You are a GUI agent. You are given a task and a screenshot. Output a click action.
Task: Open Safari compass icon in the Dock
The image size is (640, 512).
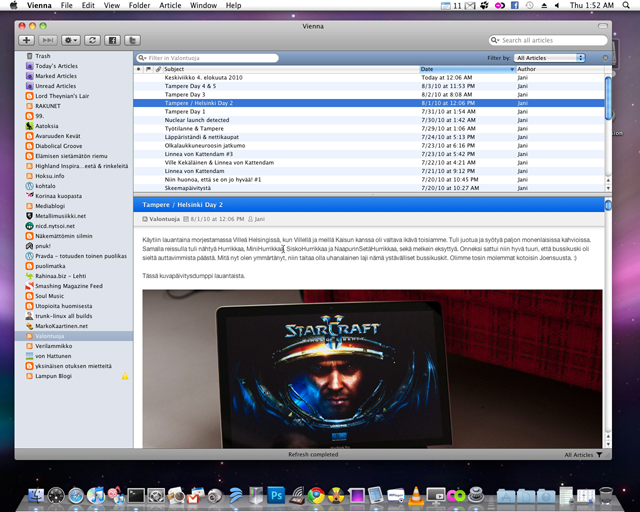pyautogui.click(x=76, y=496)
